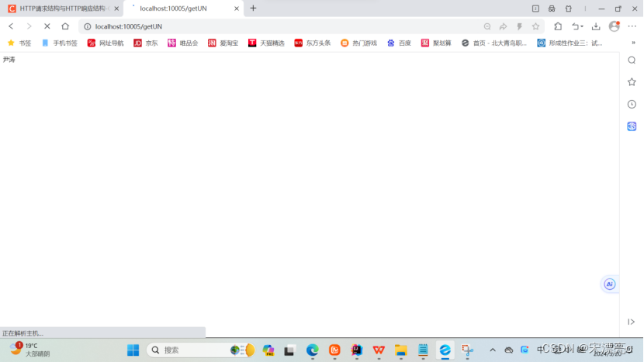Viewport: 644px width, 362px height.
Task: Open the 形成性作业三 bookmark
Action: click(570, 43)
